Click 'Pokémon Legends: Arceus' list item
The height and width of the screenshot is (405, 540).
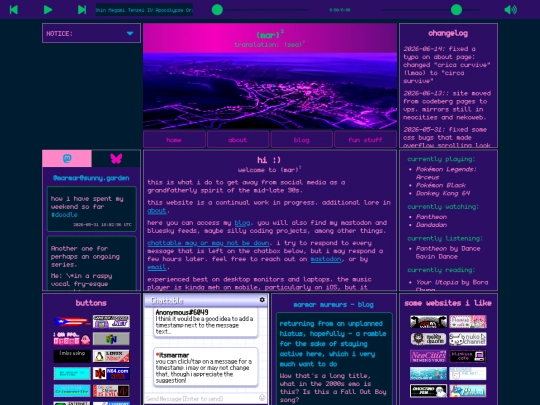pyautogui.click(x=446, y=173)
